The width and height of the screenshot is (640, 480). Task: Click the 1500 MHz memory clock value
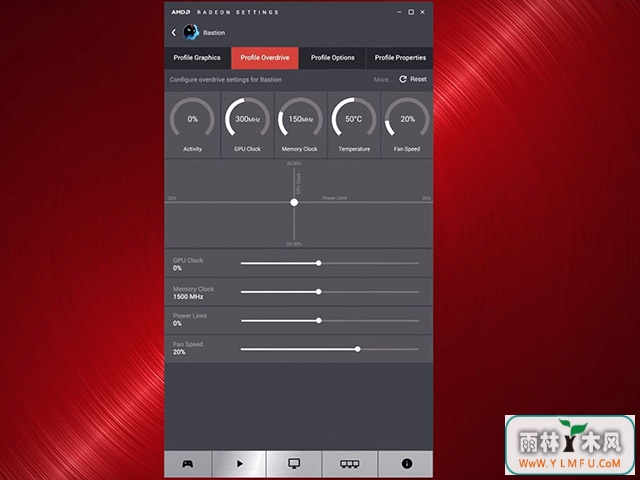188,297
